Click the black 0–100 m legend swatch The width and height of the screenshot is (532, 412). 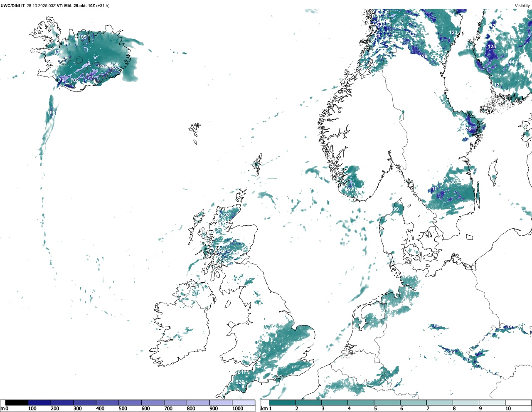point(17,402)
